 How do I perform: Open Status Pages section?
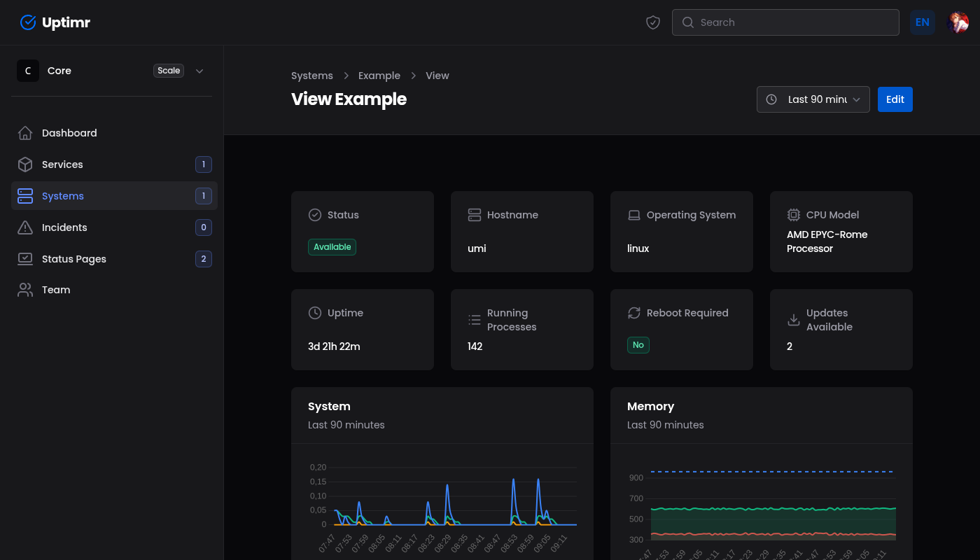114,259
